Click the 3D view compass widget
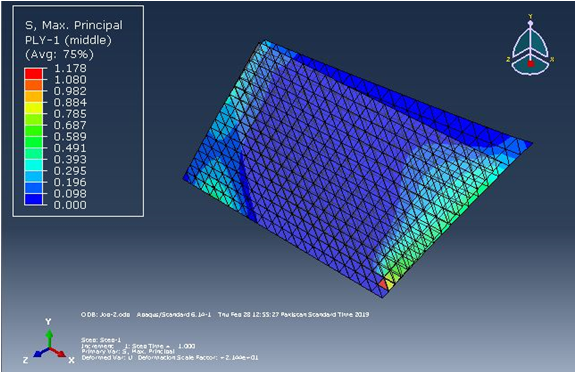The height and width of the screenshot is (376, 579). click(x=530, y=45)
